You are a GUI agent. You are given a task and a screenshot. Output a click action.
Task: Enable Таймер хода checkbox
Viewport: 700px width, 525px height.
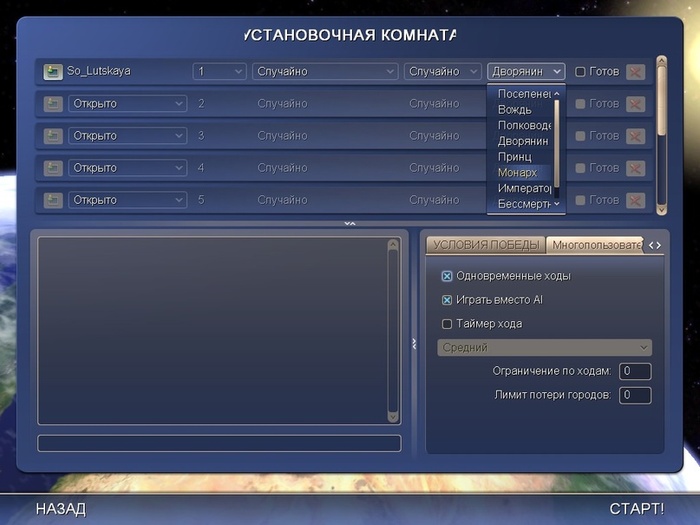(446, 324)
